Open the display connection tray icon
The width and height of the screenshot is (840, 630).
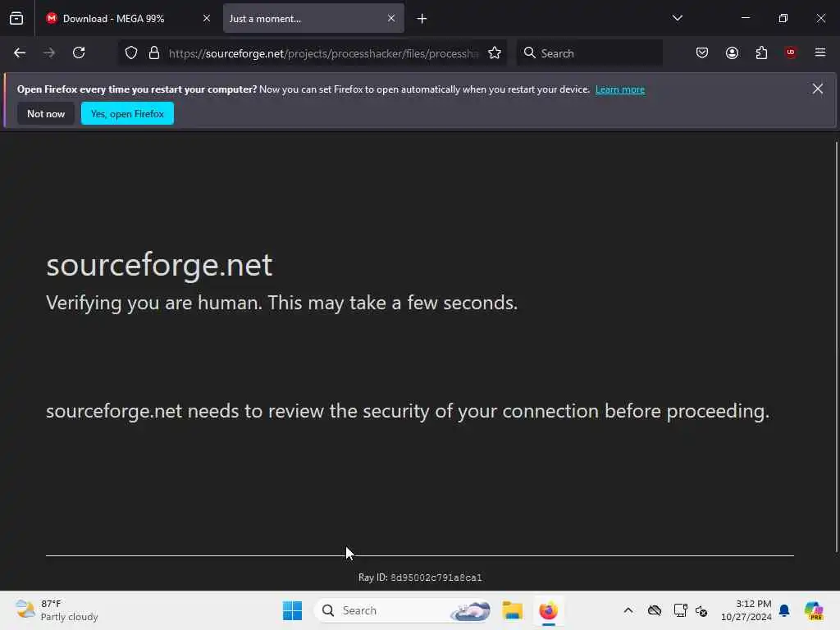pos(680,610)
